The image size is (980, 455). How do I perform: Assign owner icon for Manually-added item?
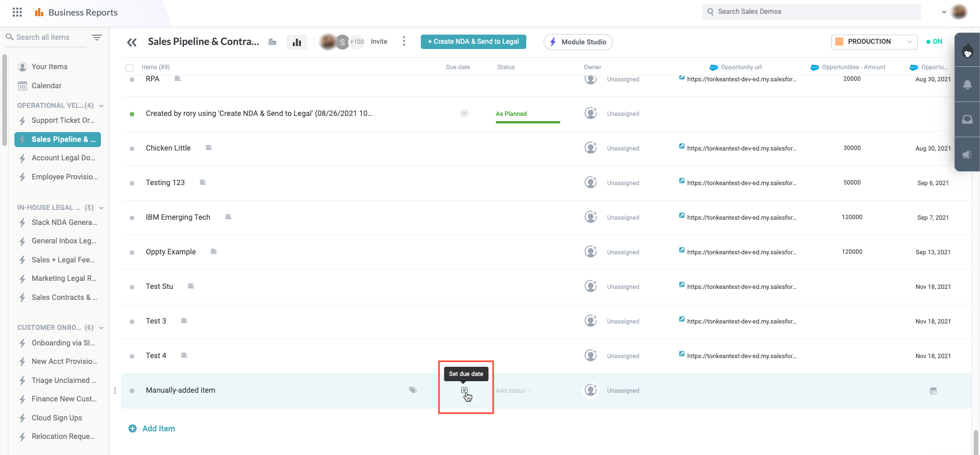pos(591,390)
